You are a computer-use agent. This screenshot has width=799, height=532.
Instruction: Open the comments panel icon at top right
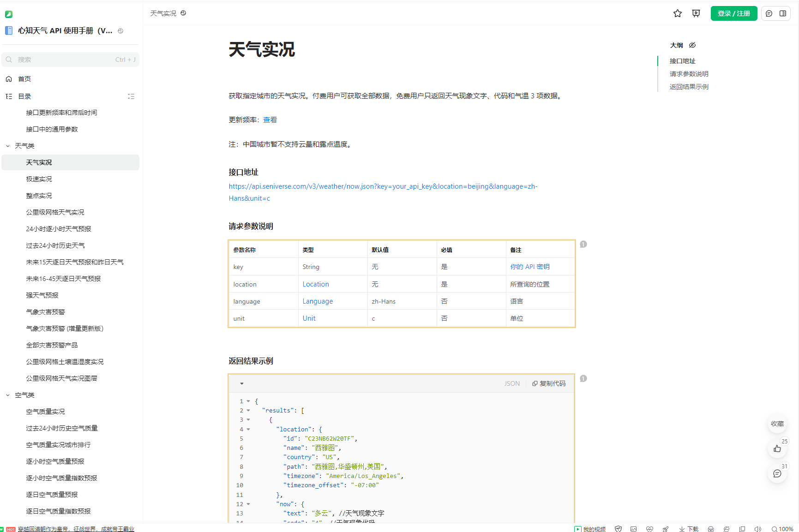click(x=769, y=13)
